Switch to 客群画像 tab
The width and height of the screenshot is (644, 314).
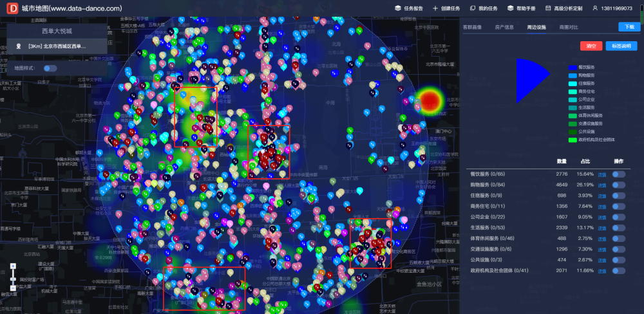[472, 27]
